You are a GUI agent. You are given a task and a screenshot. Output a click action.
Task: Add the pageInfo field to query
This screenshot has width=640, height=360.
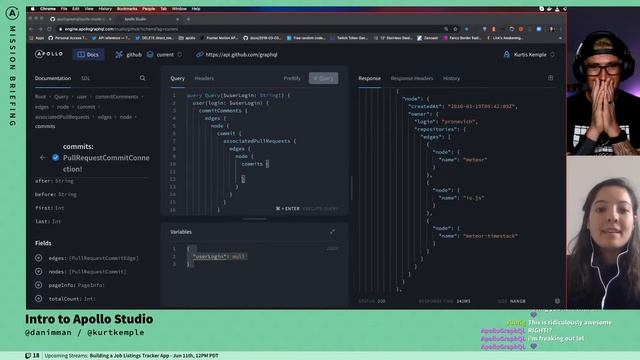[x=39, y=285]
